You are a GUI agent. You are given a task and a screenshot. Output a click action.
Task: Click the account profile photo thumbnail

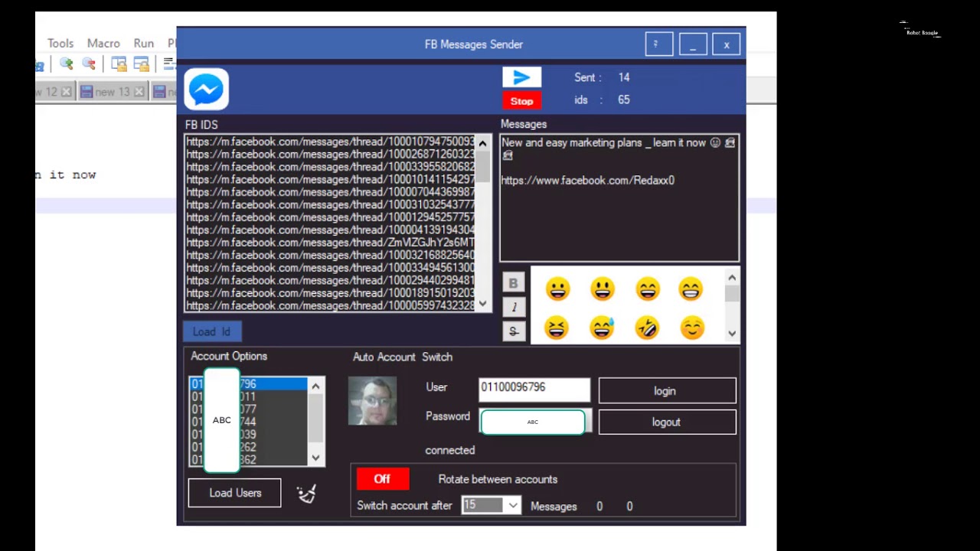[372, 401]
